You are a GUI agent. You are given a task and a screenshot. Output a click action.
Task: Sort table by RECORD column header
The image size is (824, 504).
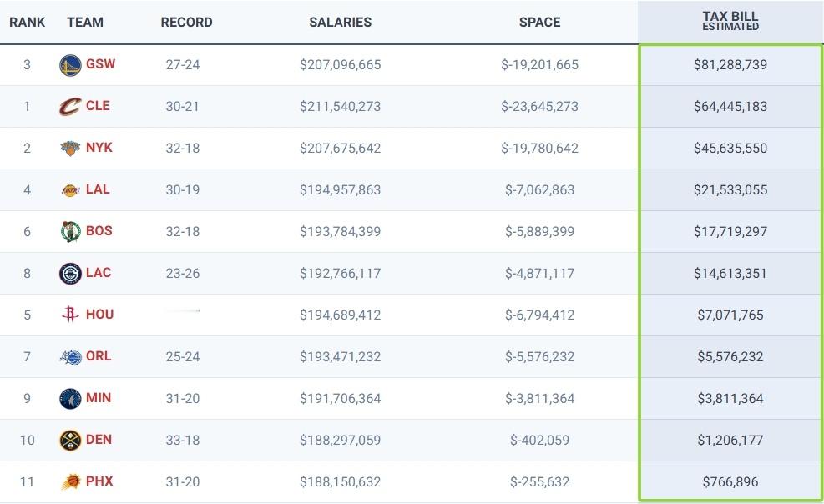click(186, 22)
